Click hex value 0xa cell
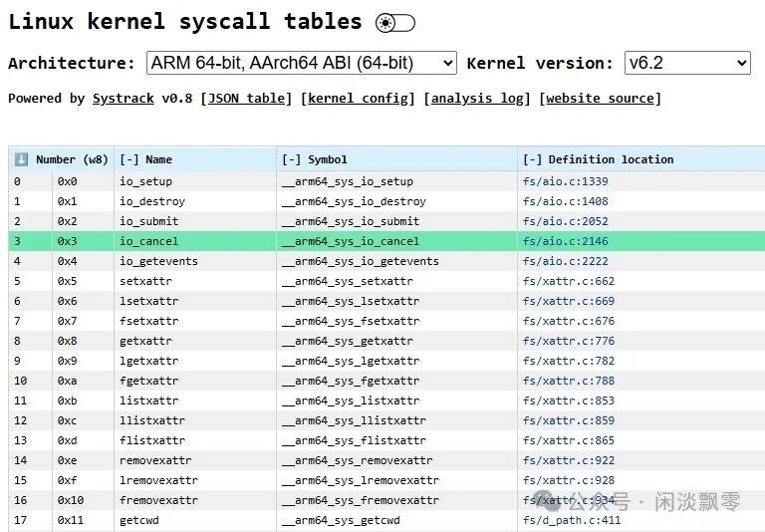This screenshot has width=765, height=532. [83, 381]
